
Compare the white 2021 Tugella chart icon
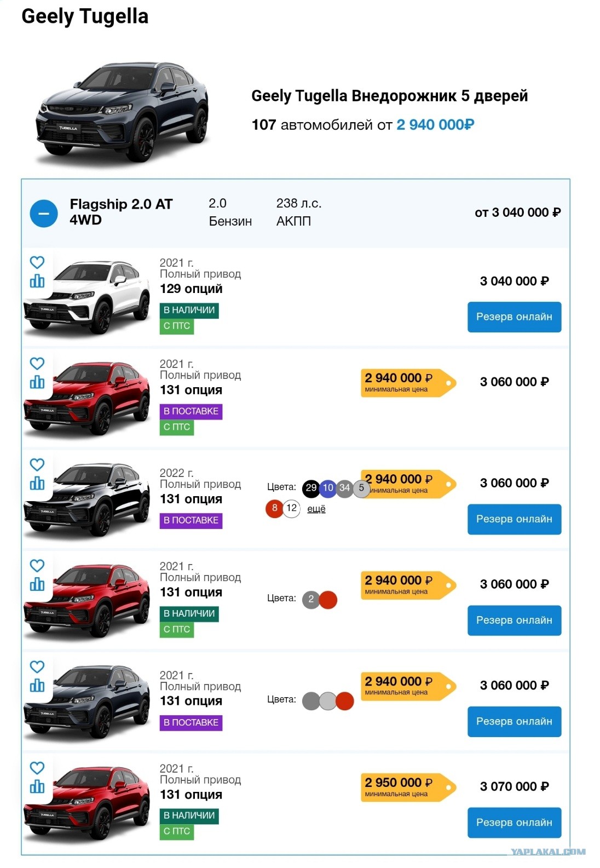click(x=37, y=281)
